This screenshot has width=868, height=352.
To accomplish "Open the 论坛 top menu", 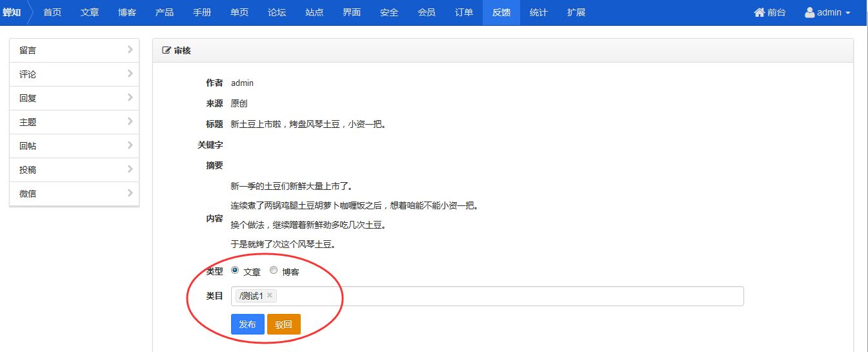I will pyautogui.click(x=277, y=12).
